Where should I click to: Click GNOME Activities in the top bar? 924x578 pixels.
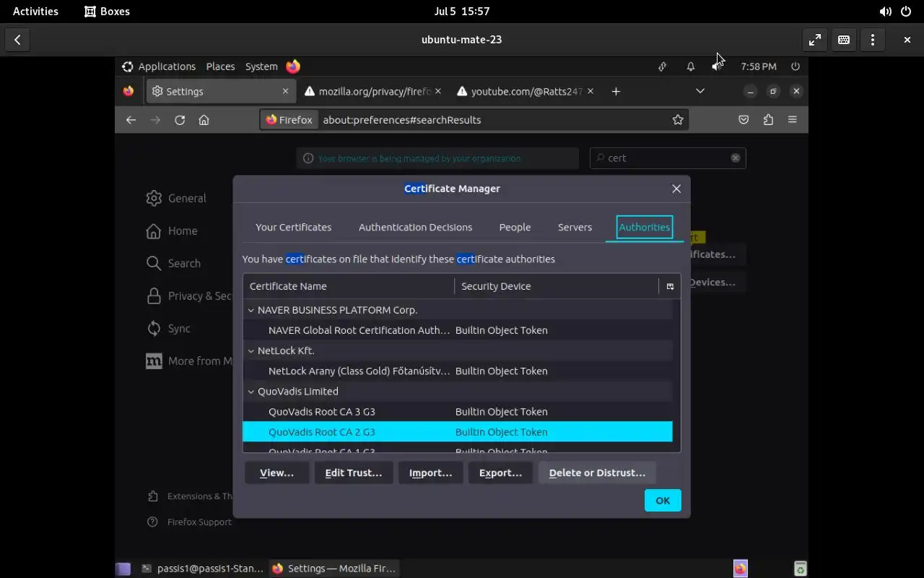coord(35,12)
